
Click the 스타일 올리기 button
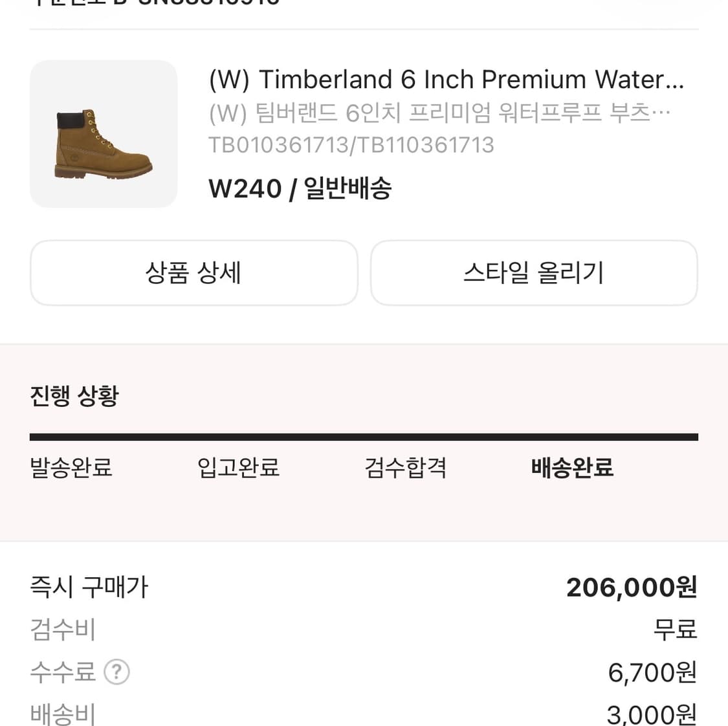click(x=533, y=272)
